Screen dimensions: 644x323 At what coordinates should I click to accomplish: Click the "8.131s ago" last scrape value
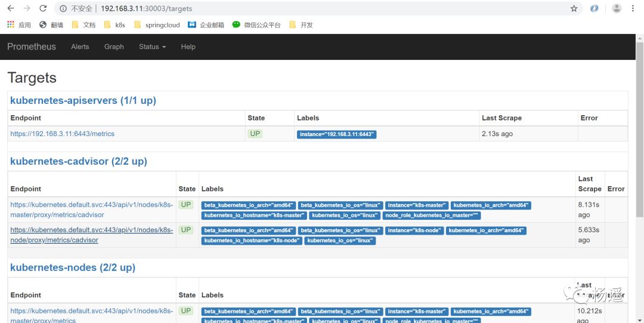click(589, 210)
